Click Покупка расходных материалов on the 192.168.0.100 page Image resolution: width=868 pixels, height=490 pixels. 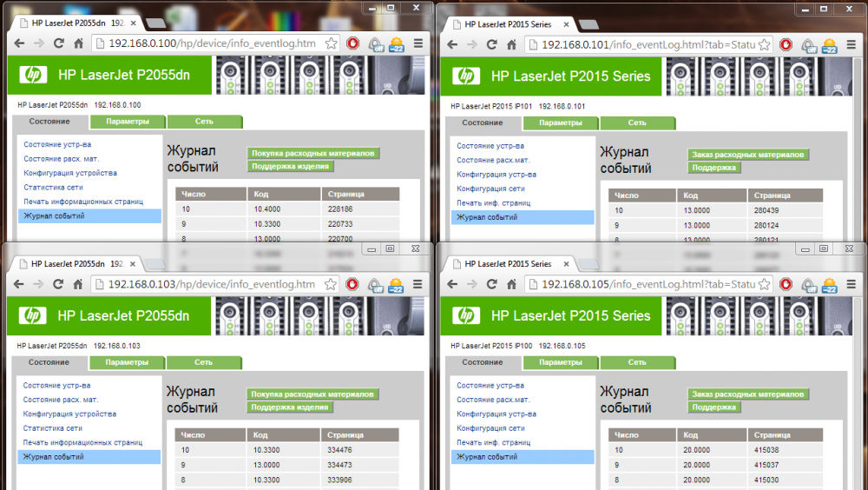coord(313,153)
